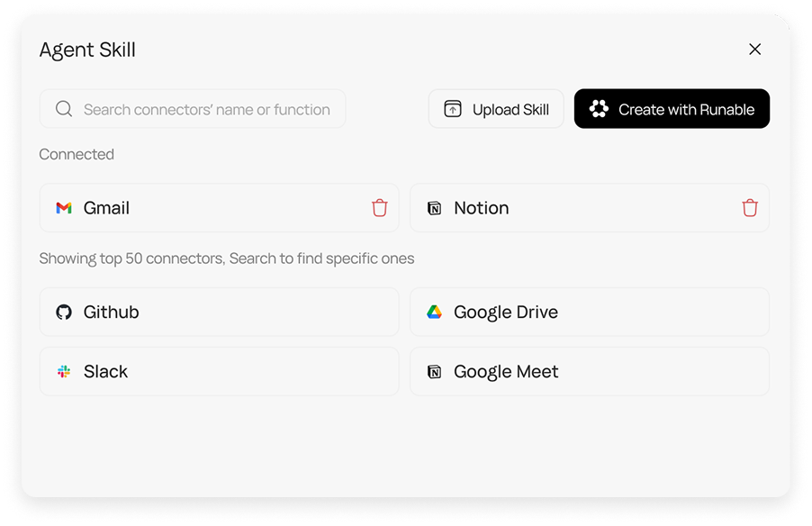
Task: Click the Upload Skill button
Action: tap(495, 108)
